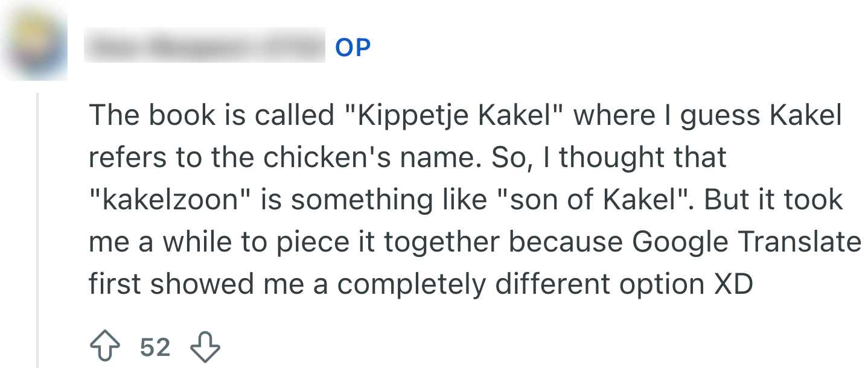Image resolution: width=868 pixels, height=368 pixels.
Task: Click the vote score of 52
Action: point(155,348)
